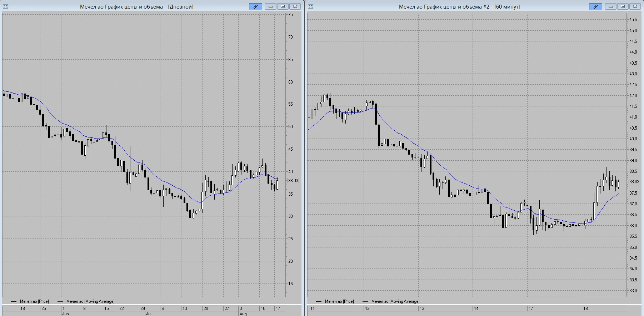
Task: Click the price level '33,0' on the 60-minute scale
Action: (633, 291)
